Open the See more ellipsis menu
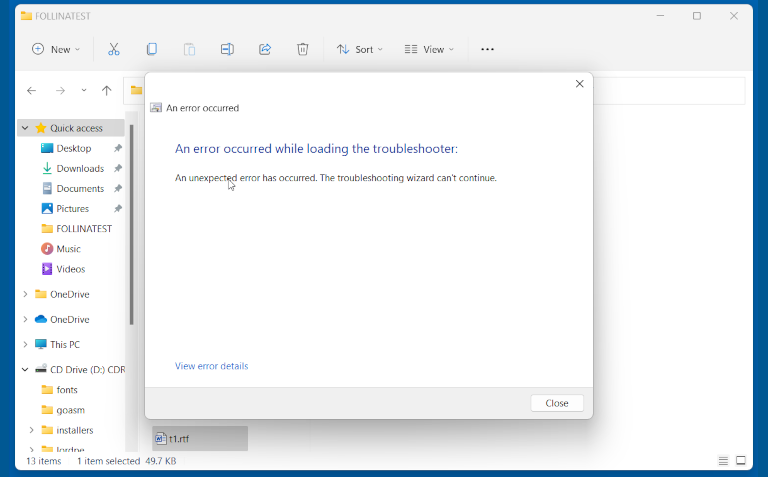This screenshot has width=768, height=477. coord(487,49)
